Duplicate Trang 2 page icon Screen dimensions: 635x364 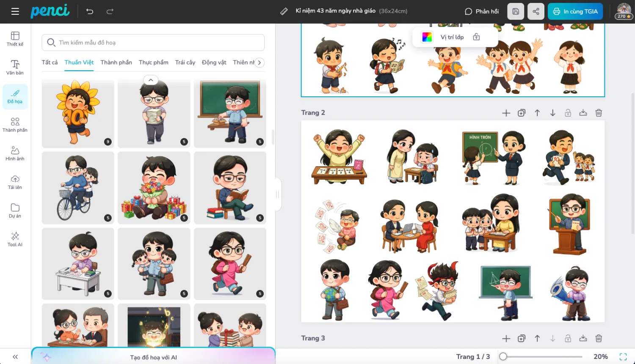[522, 113]
